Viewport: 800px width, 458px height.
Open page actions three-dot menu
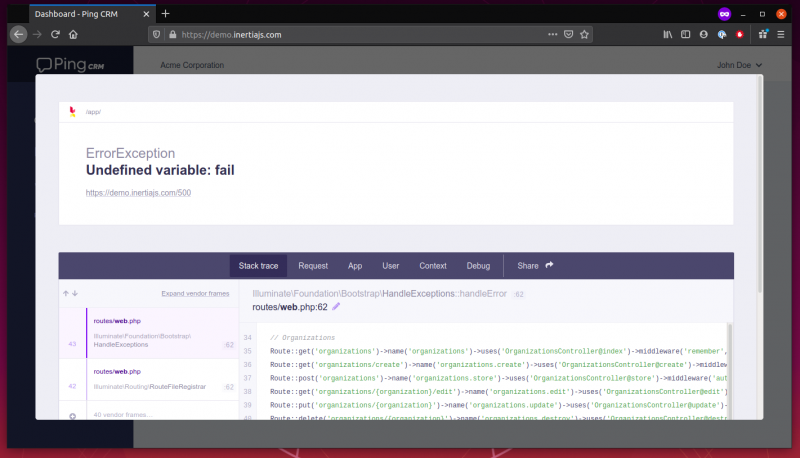tap(553, 35)
